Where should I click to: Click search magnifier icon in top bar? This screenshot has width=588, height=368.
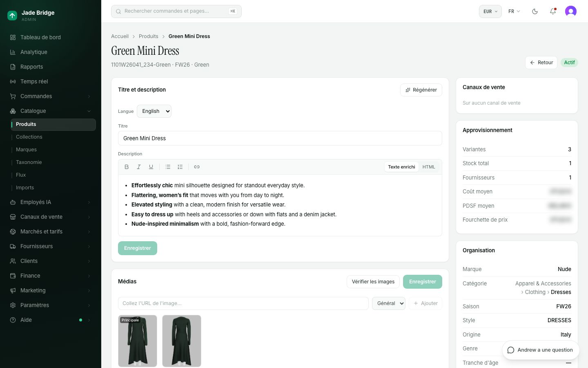[118, 11]
